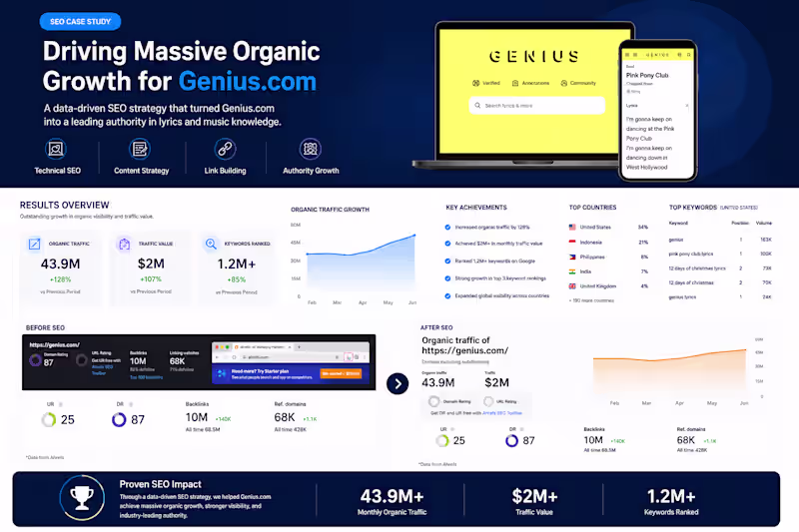Click the Keywords Ranked magnifier icon
The height and width of the screenshot is (532, 799).
click(x=211, y=244)
